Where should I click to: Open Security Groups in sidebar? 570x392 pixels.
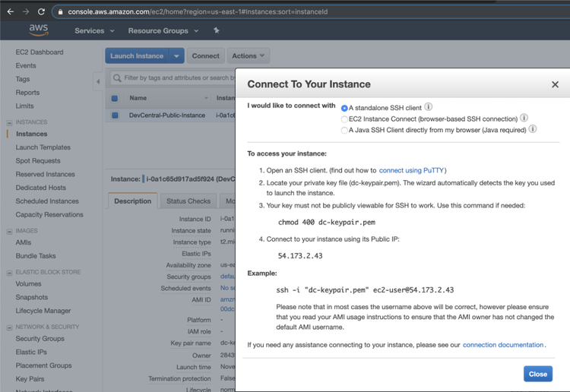40,339
